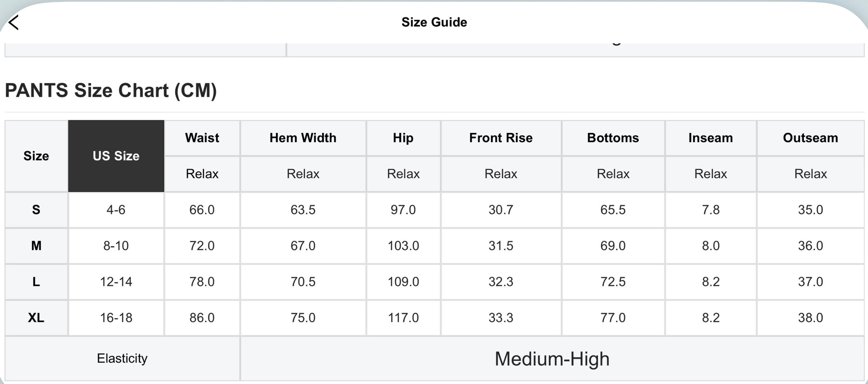Click the Waist column header

[202, 138]
